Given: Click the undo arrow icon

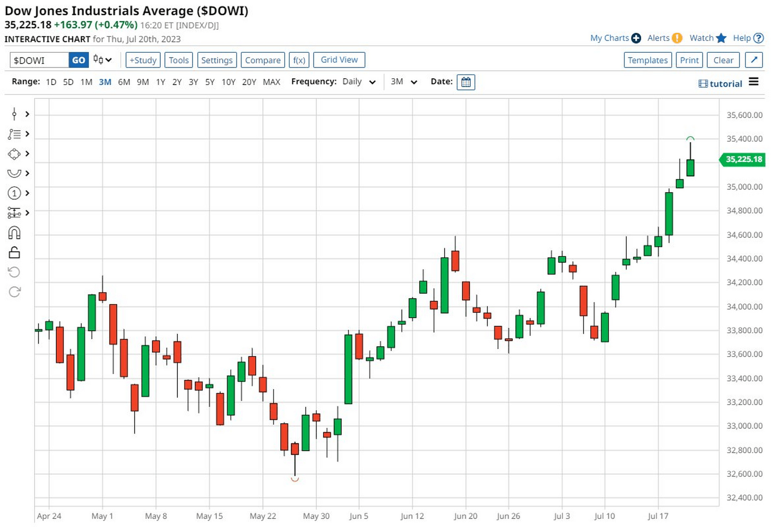Looking at the screenshot, I should 14,272.
